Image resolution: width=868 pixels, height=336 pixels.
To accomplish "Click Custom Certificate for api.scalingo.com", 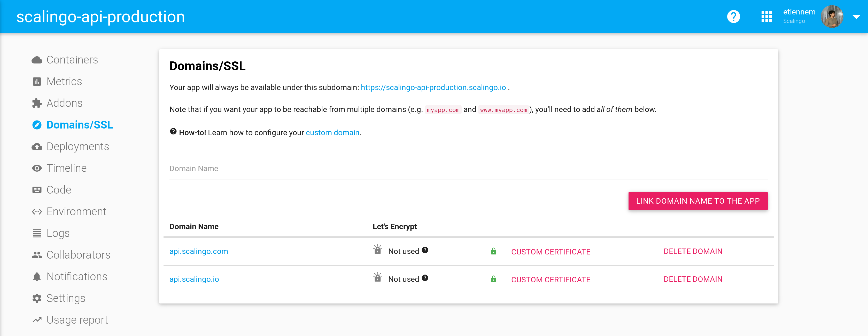I will click(551, 252).
